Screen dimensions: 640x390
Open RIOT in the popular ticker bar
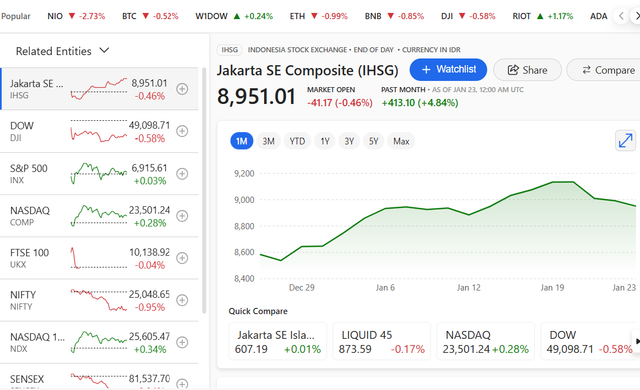click(542, 16)
